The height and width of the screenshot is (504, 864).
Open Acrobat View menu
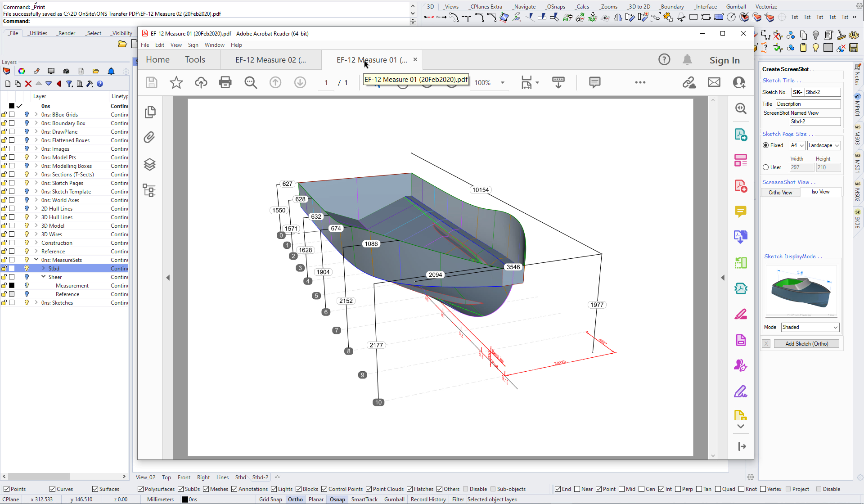176,45
